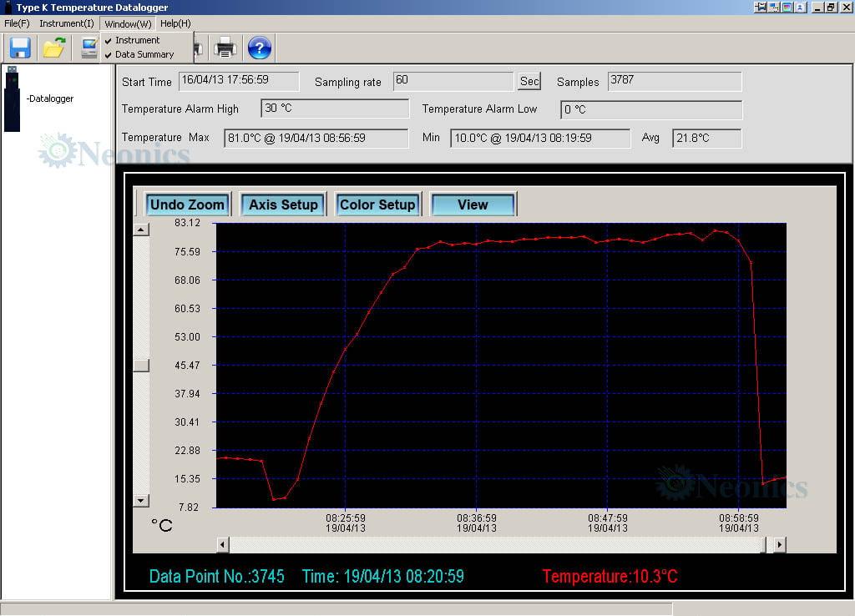
Task: Close the Window(W) menu
Action: click(128, 23)
